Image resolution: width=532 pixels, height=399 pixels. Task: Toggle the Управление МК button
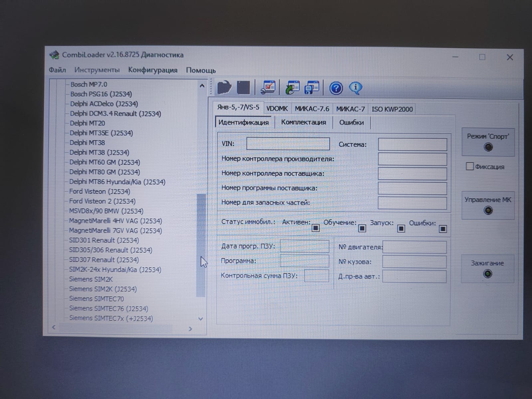(488, 205)
